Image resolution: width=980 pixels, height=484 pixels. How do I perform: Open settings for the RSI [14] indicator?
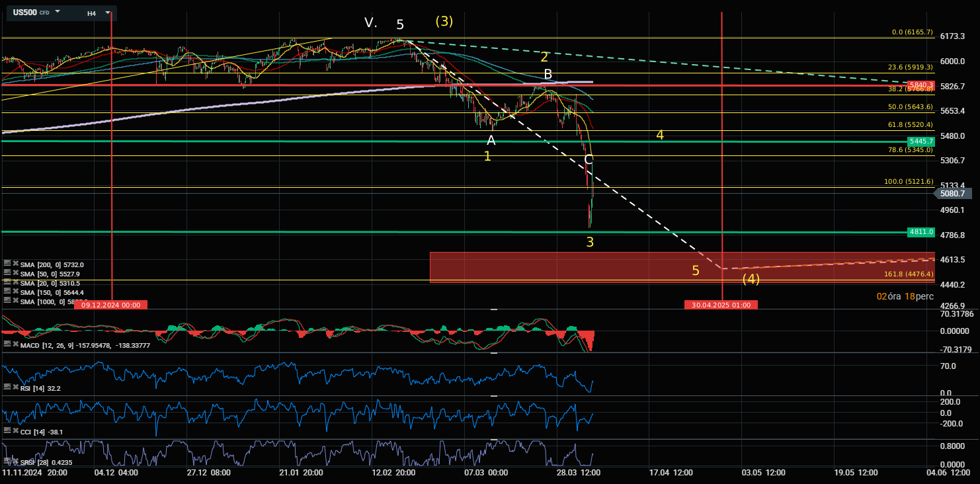(7, 388)
